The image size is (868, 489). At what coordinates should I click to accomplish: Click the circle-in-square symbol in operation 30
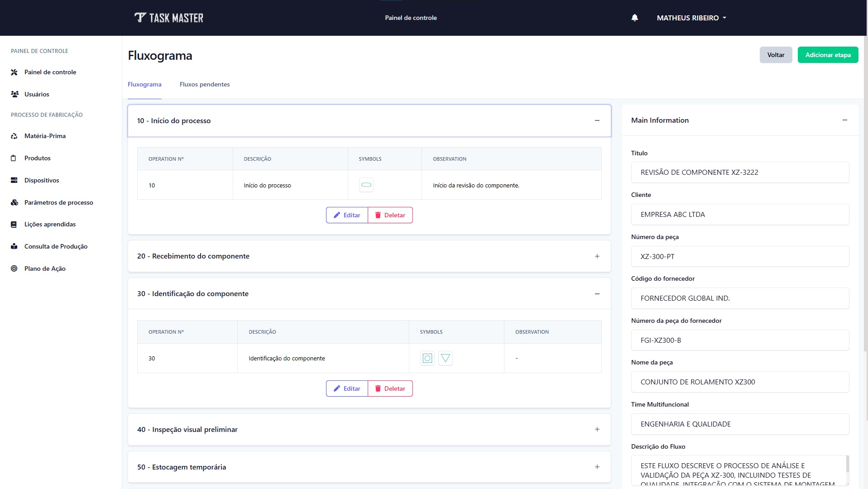pos(427,358)
